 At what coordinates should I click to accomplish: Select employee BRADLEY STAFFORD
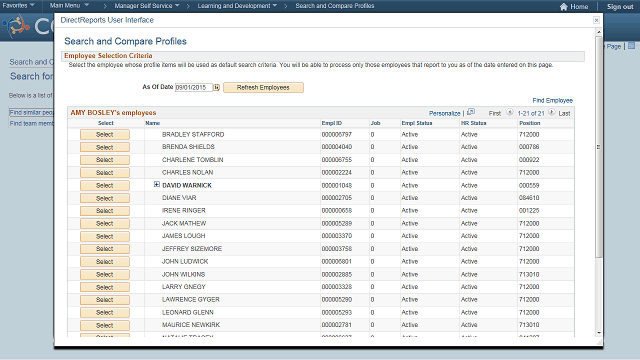coord(105,134)
